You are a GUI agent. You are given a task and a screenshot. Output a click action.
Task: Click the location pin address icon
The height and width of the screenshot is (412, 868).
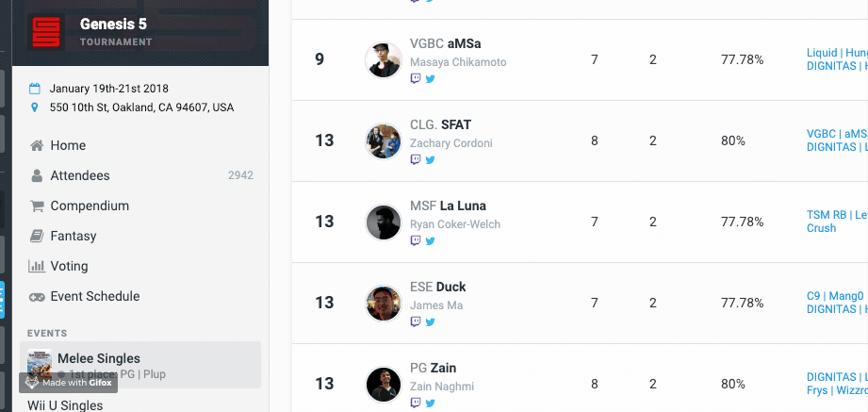click(34, 107)
